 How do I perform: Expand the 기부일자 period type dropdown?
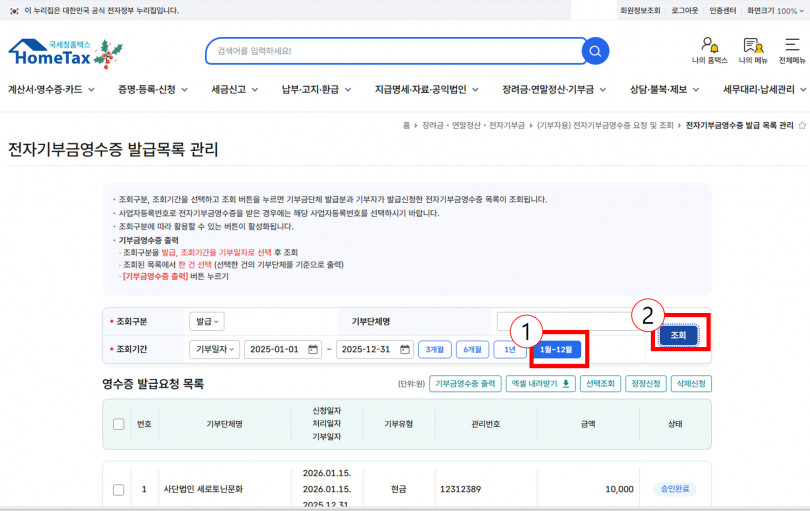214,349
